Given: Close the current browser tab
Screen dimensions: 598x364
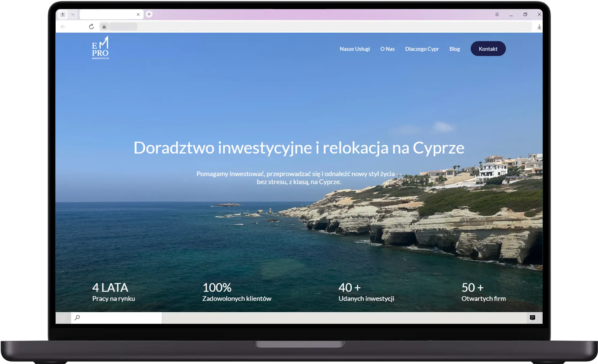Looking at the screenshot, I should (138, 14).
